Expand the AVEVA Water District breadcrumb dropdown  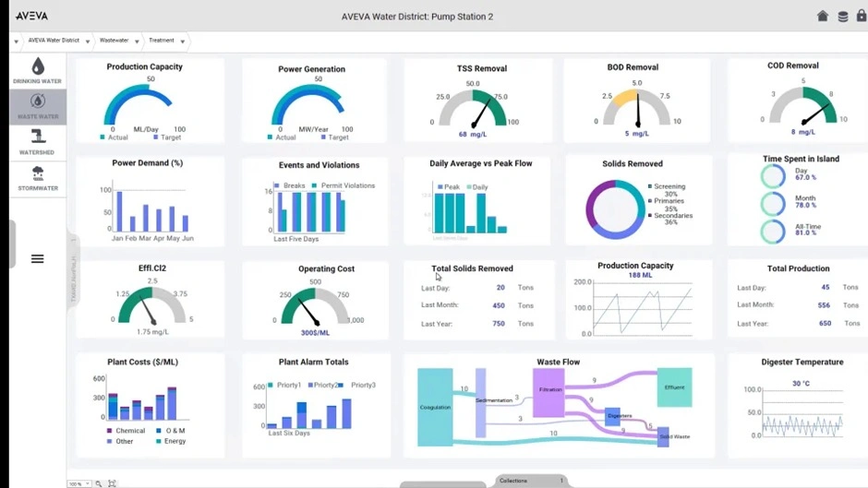click(88, 42)
